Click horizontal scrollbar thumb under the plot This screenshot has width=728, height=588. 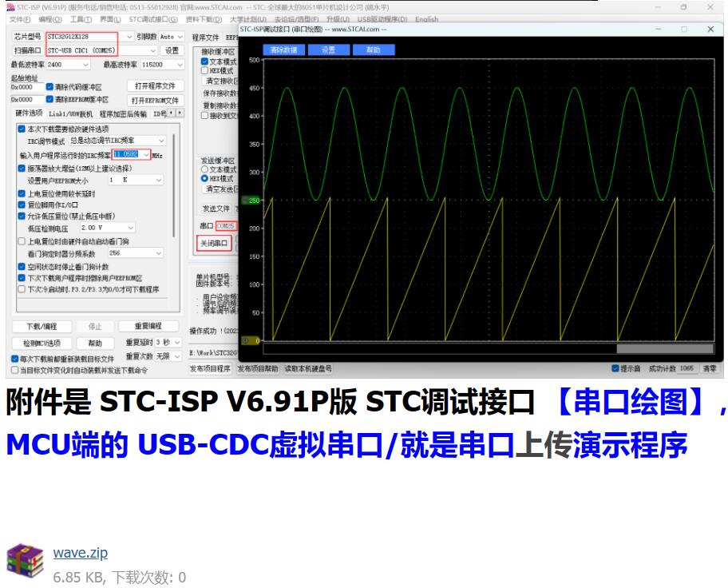[665, 348]
